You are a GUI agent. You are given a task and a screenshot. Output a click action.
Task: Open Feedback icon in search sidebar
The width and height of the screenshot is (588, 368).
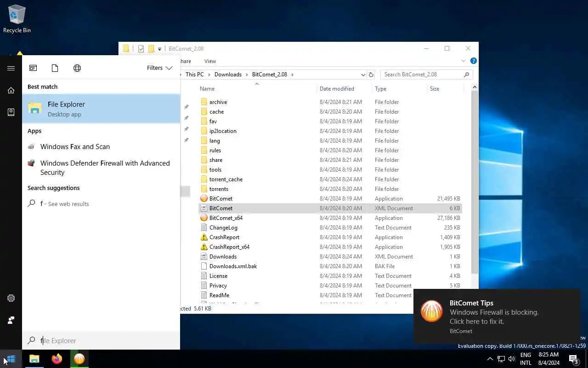11,320
